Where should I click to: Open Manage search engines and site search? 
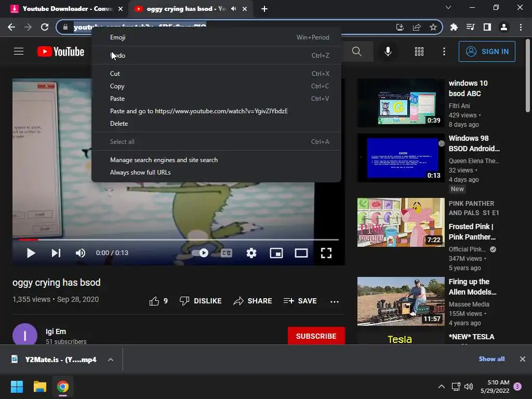click(x=217, y=160)
